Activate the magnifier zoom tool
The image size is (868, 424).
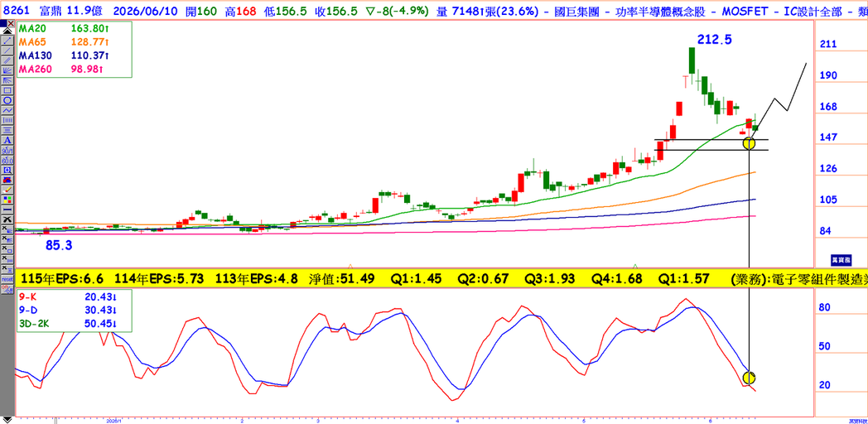click(7, 170)
